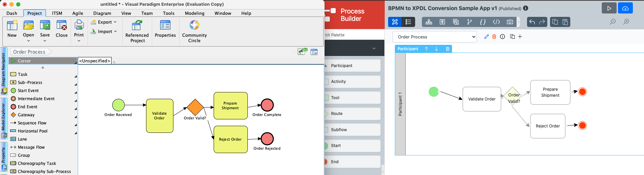Open the organization chart icon in Process Builder
This screenshot has width=644, height=175.
[x=429, y=22]
